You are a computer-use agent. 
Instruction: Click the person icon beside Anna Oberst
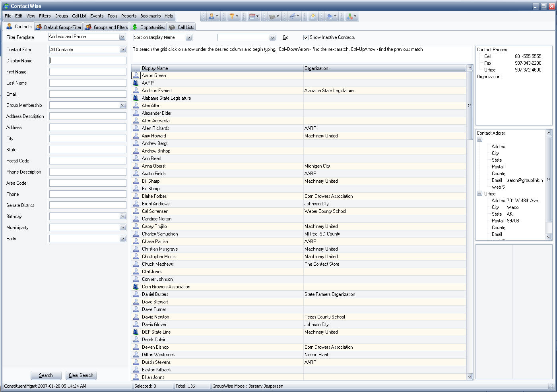pyautogui.click(x=136, y=166)
